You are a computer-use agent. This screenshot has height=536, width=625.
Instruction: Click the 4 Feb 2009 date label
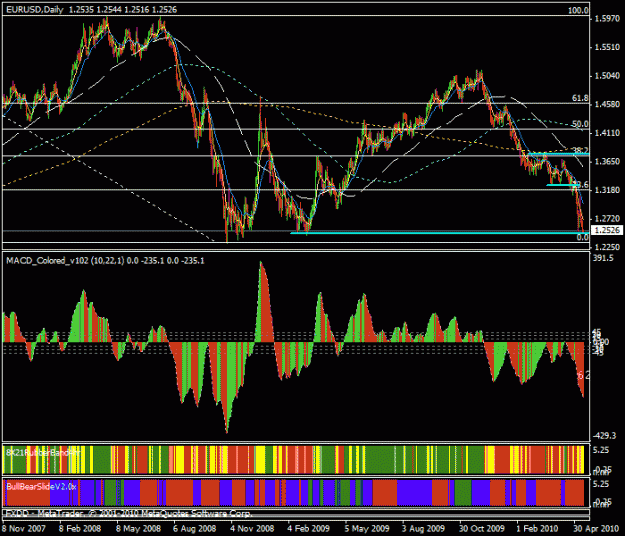click(309, 529)
